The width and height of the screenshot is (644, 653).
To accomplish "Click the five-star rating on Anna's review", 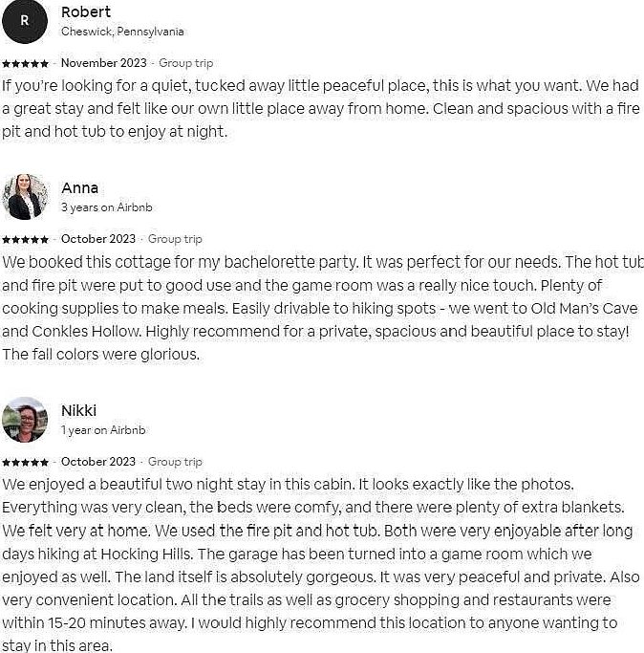I will click(26, 239).
